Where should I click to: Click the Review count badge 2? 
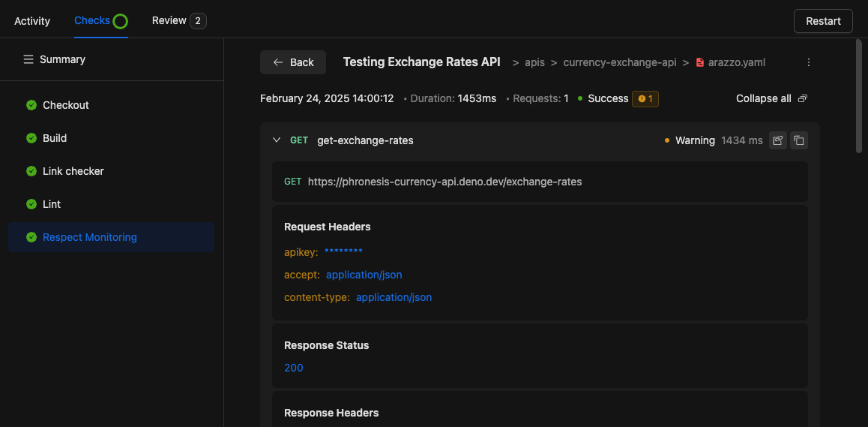pos(198,21)
